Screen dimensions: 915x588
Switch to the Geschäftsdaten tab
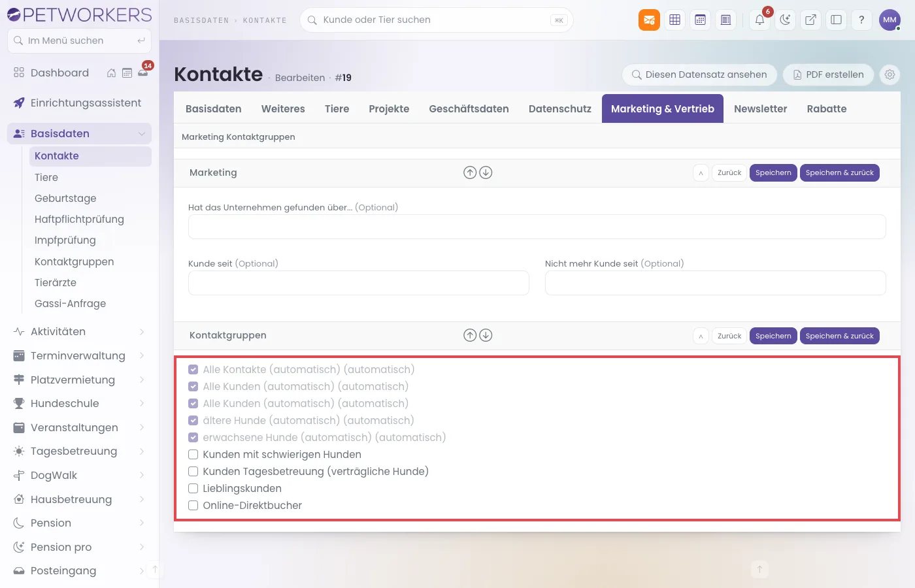pos(469,108)
